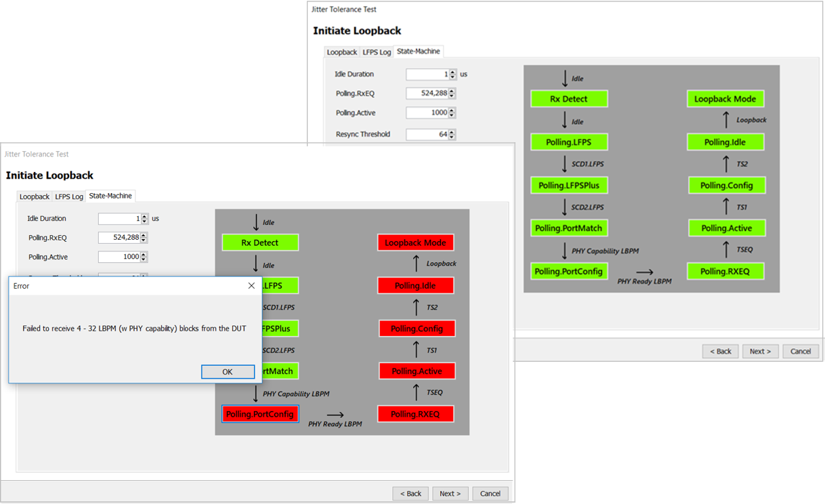The width and height of the screenshot is (825, 504).
Task: Open LFPS Log tab in back window
Action: [x=377, y=52]
